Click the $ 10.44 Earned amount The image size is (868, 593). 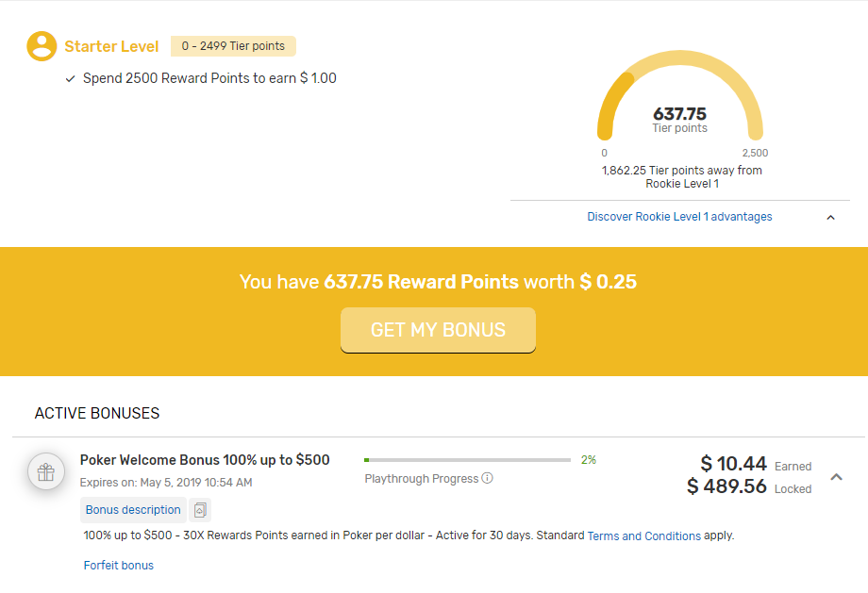(733, 463)
